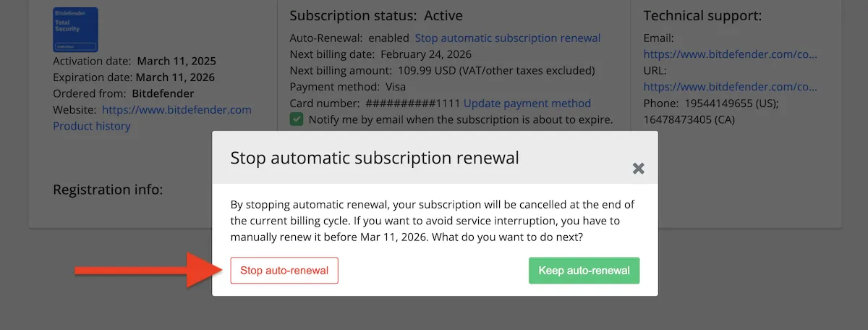The height and width of the screenshot is (330, 868).
Task: Open the technical support Email link
Action: 730,54
